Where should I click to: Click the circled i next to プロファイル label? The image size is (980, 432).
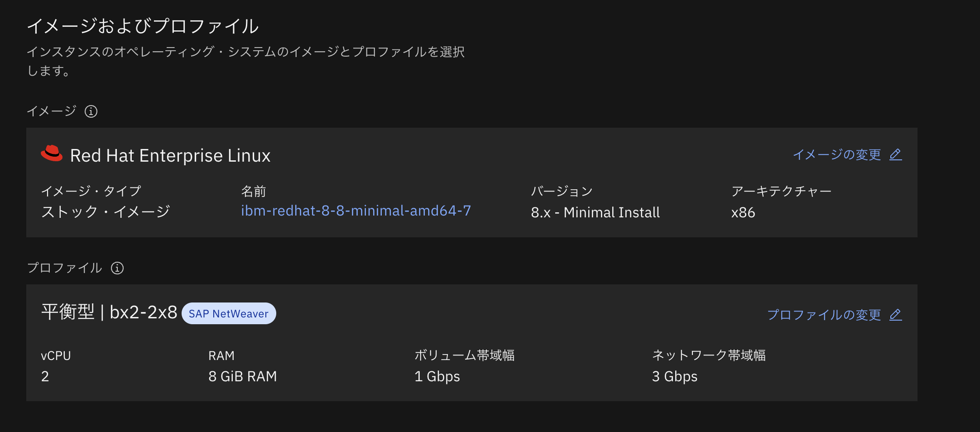[117, 268]
